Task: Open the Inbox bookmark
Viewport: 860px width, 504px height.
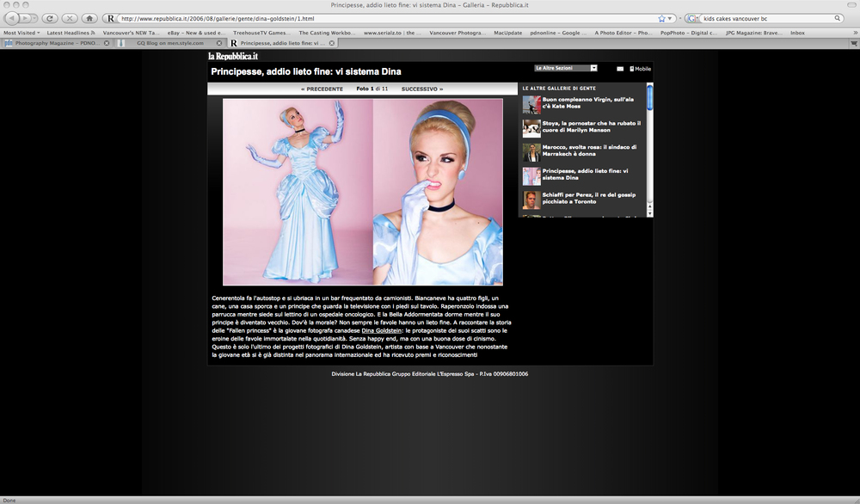Action: [x=797, y=33]
